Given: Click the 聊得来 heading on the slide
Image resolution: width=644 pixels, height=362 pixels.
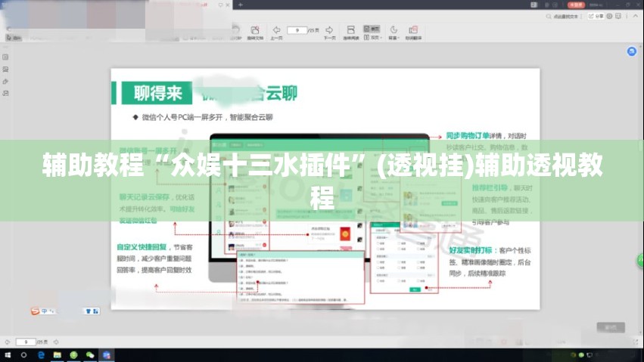Looking at the screenshot, I should [x=157, y=93].
